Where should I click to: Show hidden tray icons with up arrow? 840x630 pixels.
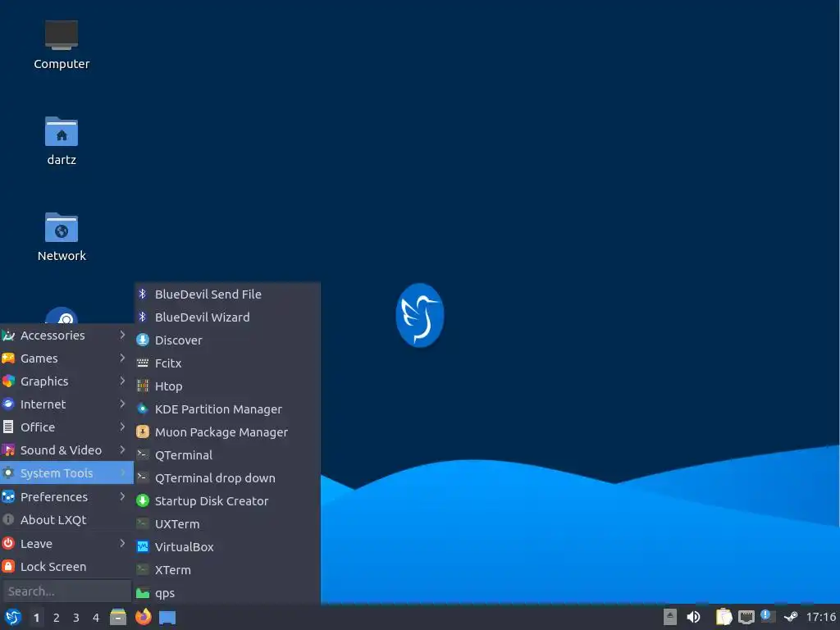pos(670,617)
